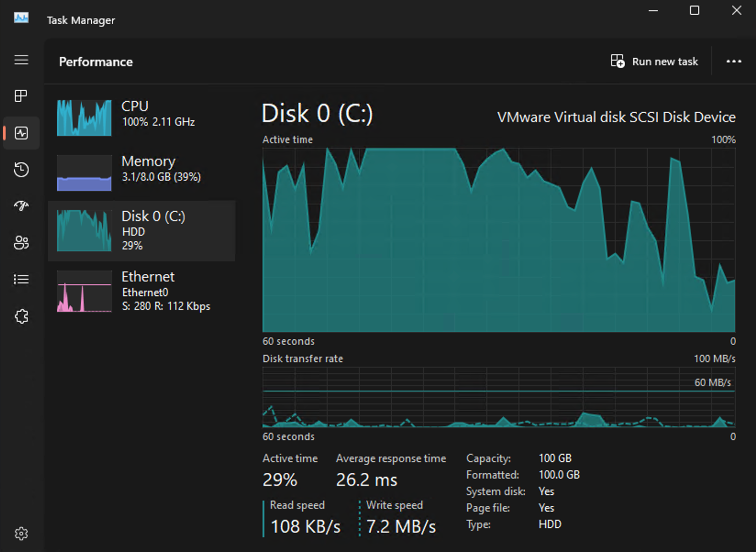The height and width of the screenshot is (552, 756).
Task: Open Task Manager Settings gear
Action: click(21, 534)
